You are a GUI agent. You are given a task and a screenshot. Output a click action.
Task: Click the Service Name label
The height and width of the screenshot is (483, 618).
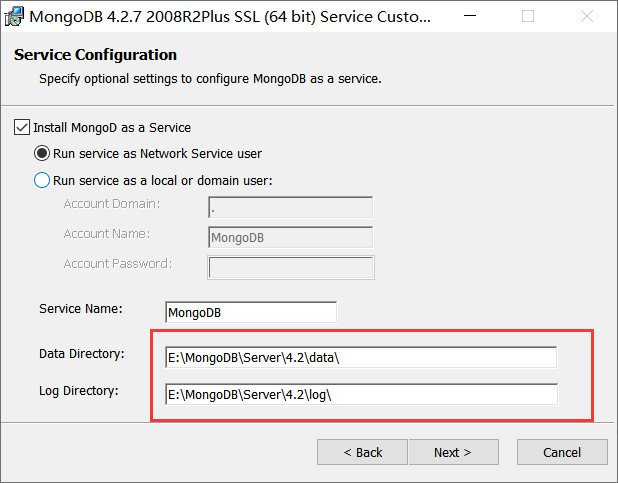tap(81, 309)
